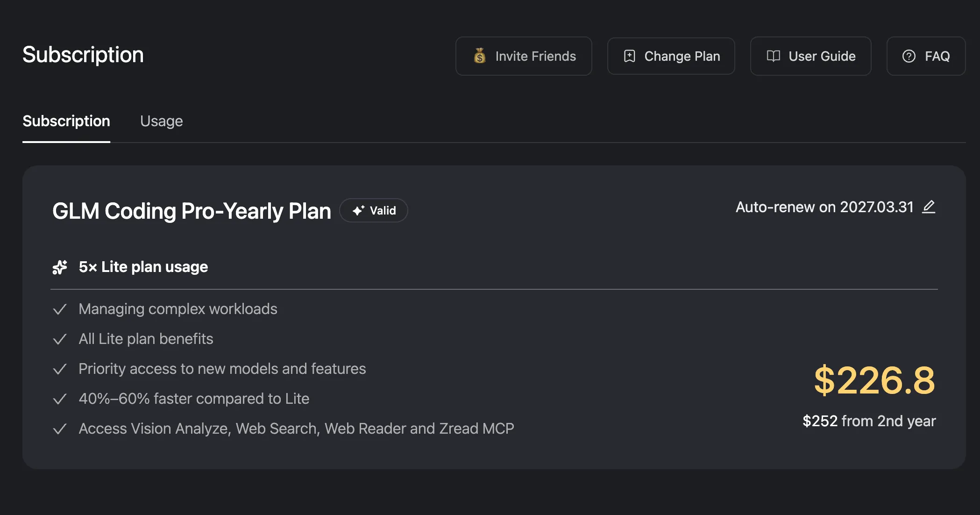Click the $226.8 price amount
980x515 pixels.
[874, 380]
